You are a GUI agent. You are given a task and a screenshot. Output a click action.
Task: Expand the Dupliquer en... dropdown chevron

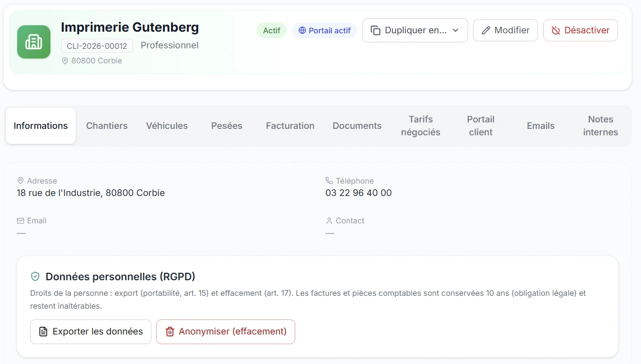coord(455,30)
